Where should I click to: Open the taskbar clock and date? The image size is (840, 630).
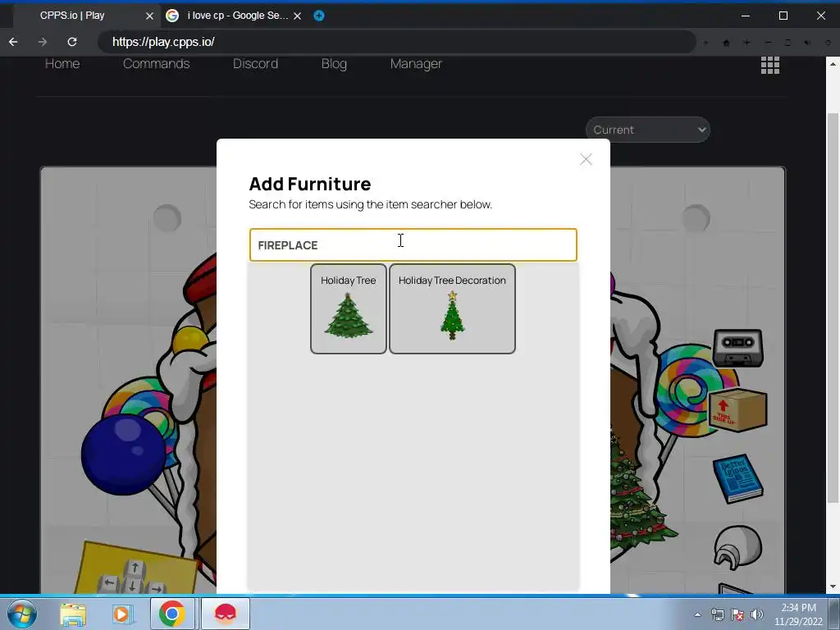click(798, 614)
